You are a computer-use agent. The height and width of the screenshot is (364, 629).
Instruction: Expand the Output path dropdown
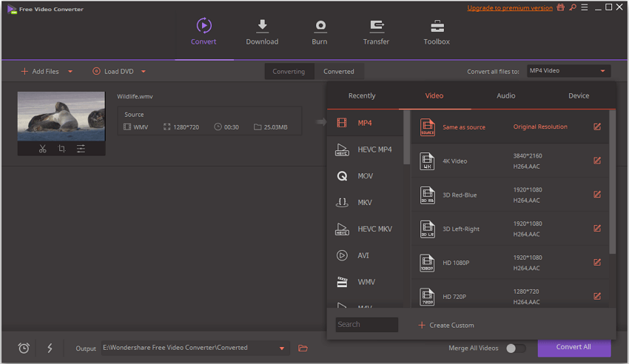[282, 348]
